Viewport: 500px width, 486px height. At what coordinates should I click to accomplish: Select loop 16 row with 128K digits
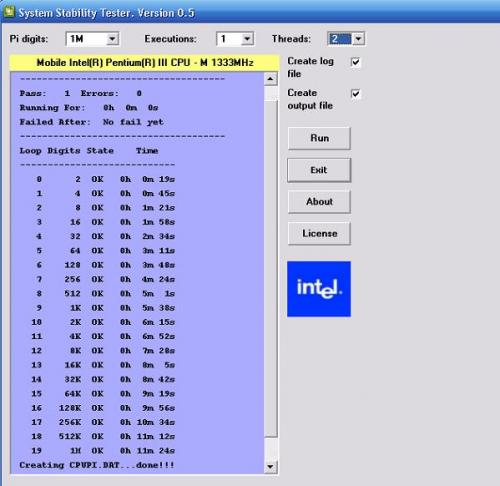tap(103, 408)
